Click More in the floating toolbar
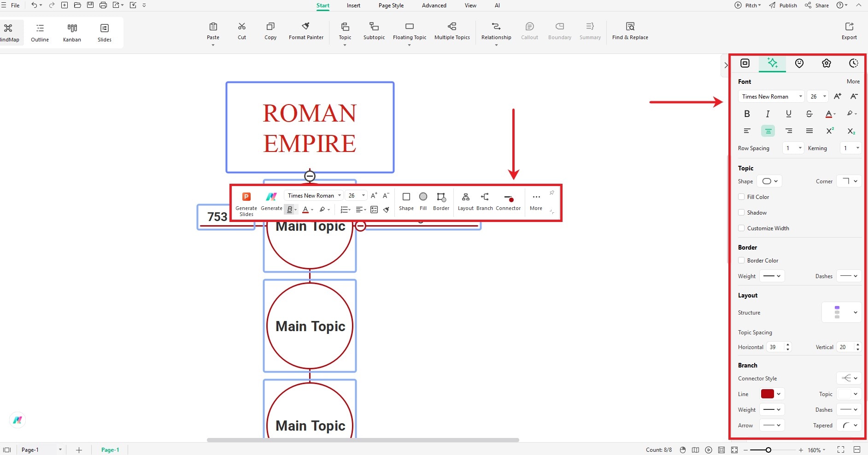 point(536,201)
